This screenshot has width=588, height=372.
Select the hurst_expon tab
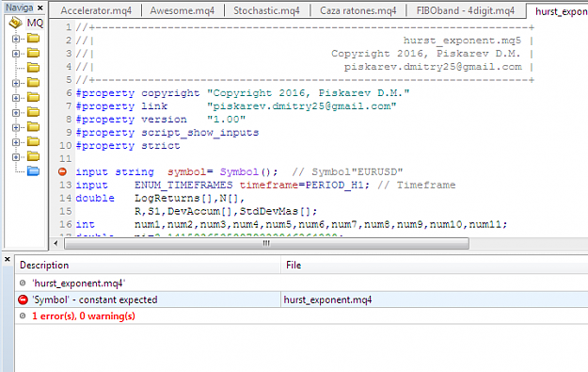click(x=559, y=11)
